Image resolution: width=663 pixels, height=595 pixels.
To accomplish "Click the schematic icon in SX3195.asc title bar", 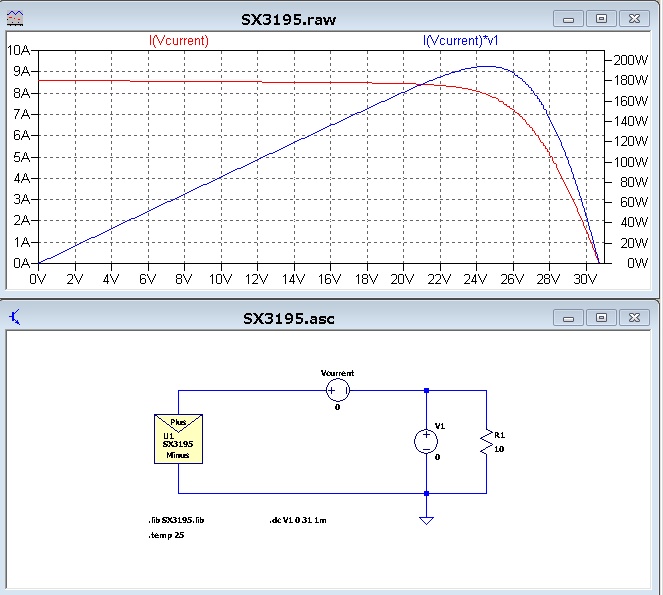I will coord(14,317).
